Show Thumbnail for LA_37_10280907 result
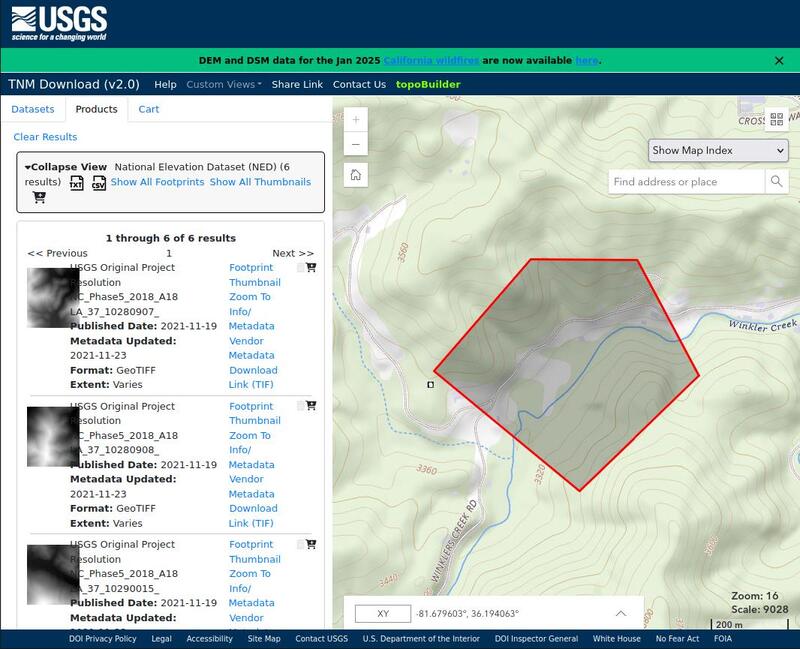Image resolution: width=800 pixels, height=649 pixels. coord(255,282)
